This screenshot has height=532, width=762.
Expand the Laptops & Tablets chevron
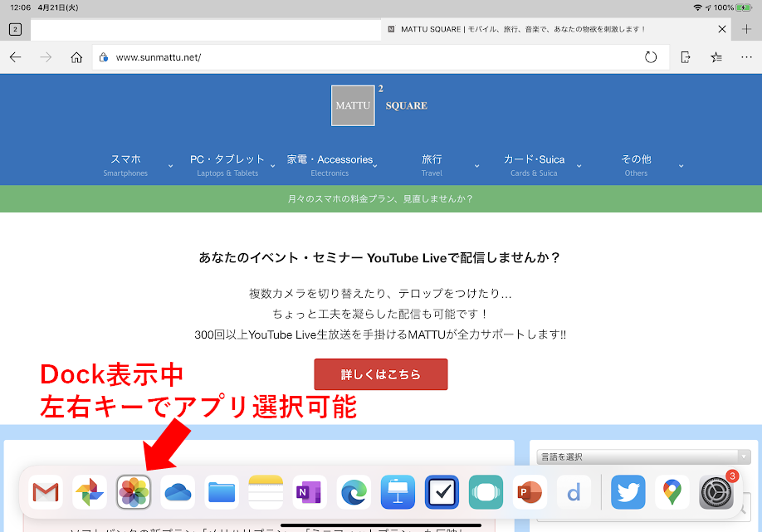(x=272, y=166)
